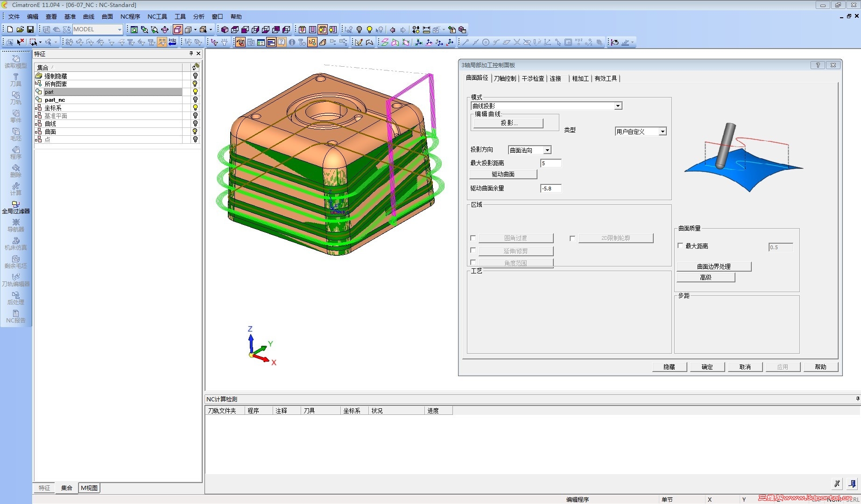Screen dimensions: 861x504
Task: Select the shaded-with-edges pink cube render icon
Action: click(177, 29)
